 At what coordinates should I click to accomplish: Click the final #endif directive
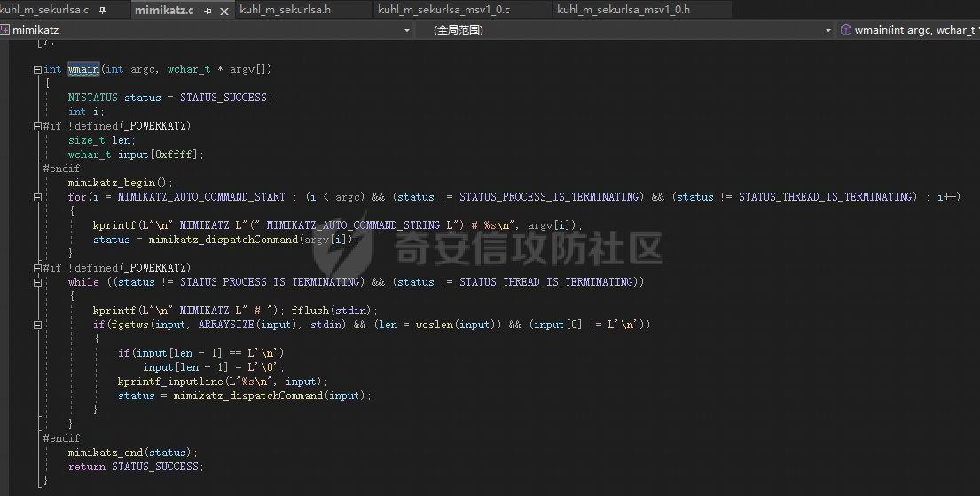click(61, 438)
